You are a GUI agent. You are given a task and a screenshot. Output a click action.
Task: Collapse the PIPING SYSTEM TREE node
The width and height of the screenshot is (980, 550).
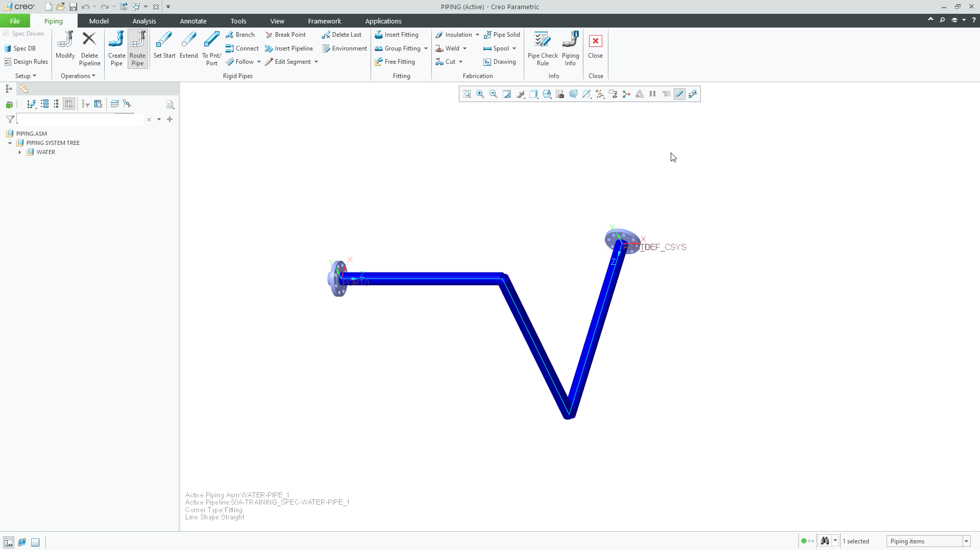click(10, 143)
